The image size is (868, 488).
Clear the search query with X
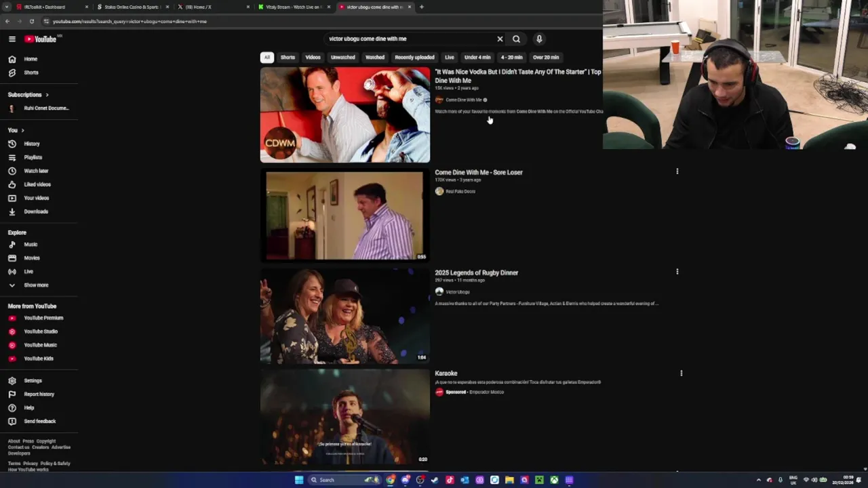tap(500, 39)
